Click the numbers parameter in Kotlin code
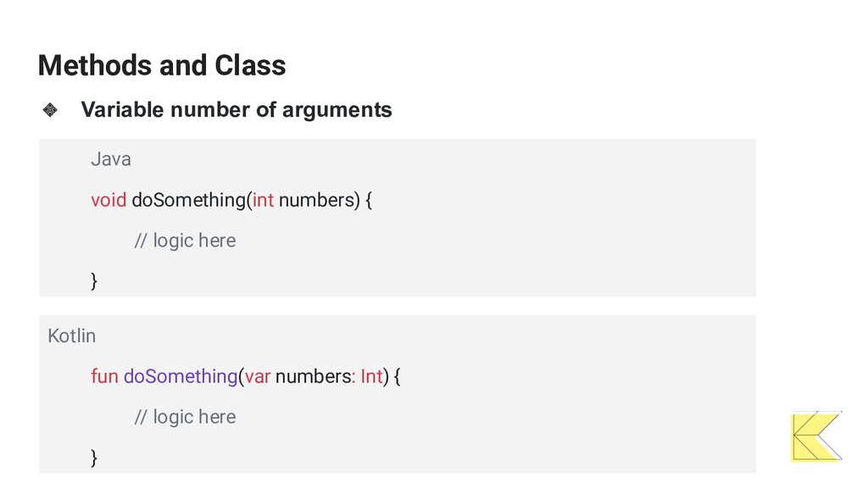Screen dimensions: 868x488 pos(313,376)
